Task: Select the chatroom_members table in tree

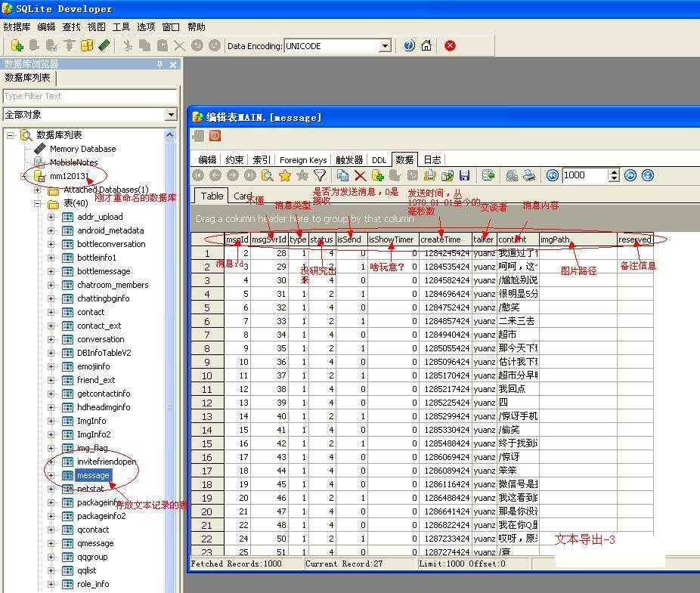Action: [113, 285]
